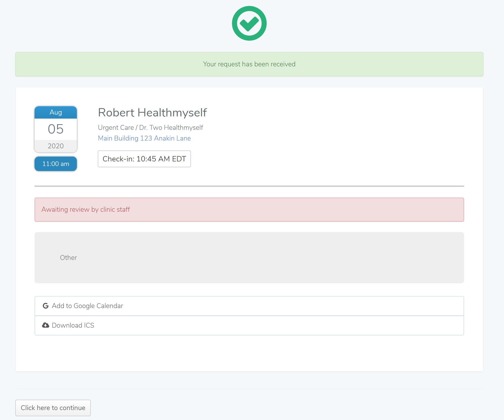Click the Urgent Care department text
The width and height of the screenshot is (504, 420).
[x=116, y=127]
